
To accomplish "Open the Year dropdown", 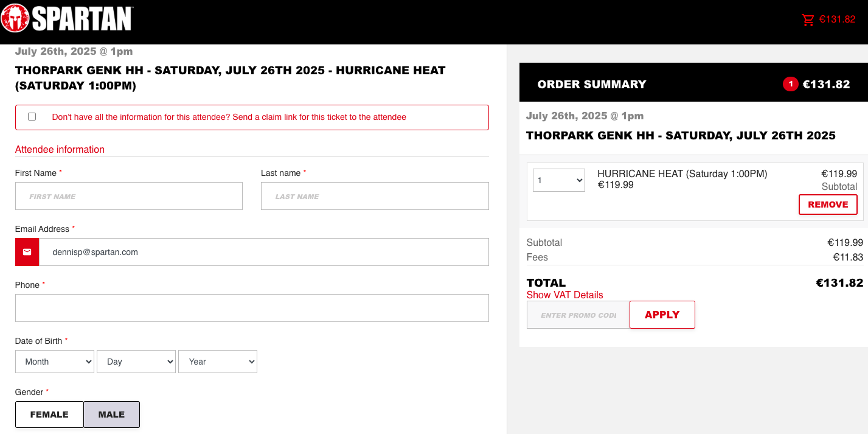I will point(218,362).
